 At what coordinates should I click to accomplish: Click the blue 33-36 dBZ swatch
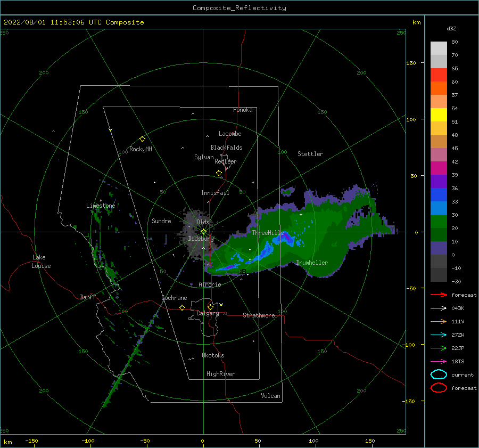point(439,195)
